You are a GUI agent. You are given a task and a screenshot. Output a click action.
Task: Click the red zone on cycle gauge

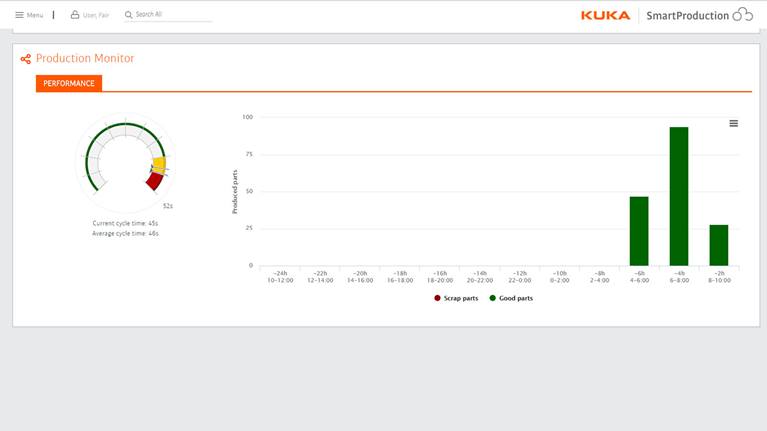pos(153,181)
